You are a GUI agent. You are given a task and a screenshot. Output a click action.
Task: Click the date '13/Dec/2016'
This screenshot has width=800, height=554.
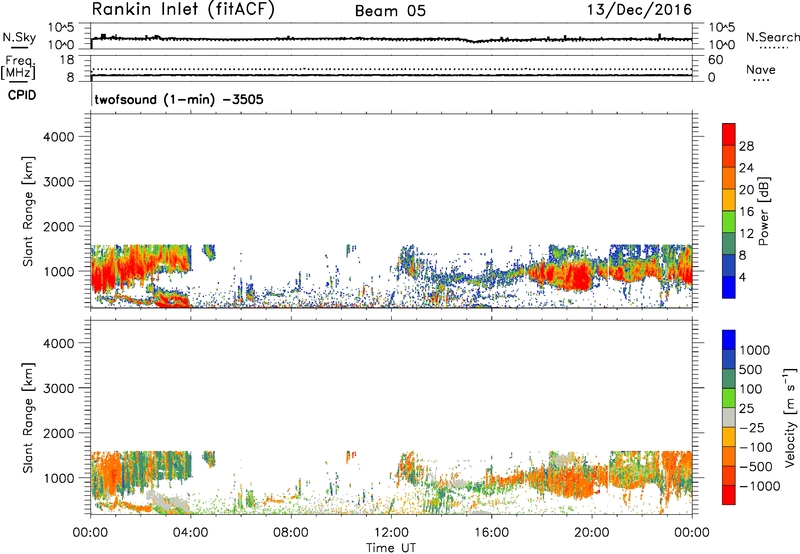click(x=639, y=10)
